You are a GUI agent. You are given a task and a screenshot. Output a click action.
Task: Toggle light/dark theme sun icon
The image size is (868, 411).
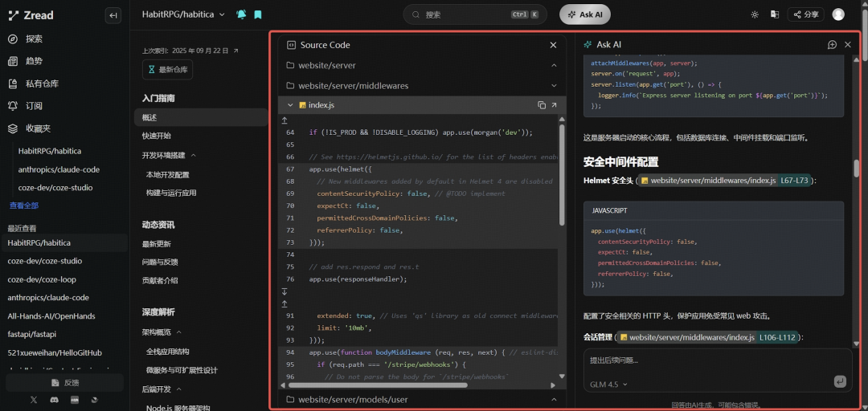click(x=755, y=15)
